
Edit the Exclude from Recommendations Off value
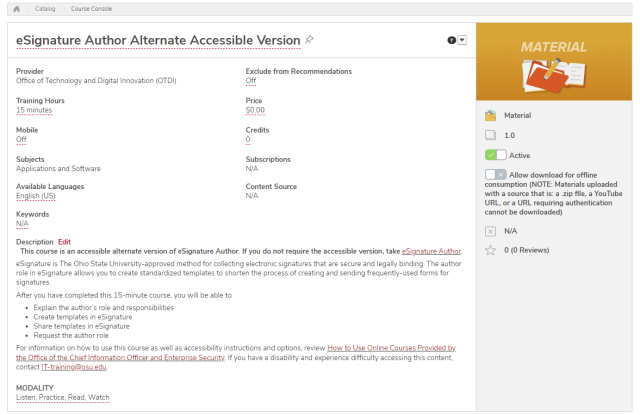(x=251, y=81)
